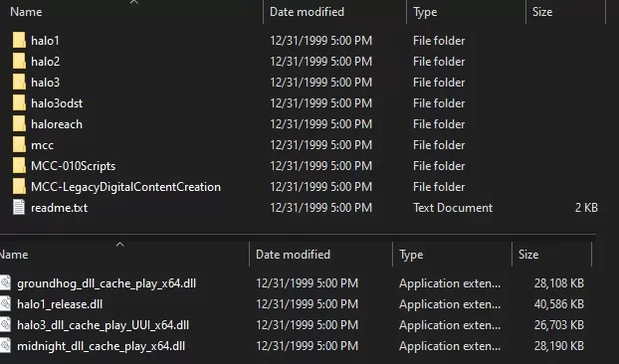Select the mcc folder name
This screenshot has width=619, height=364.
(42, 145)
